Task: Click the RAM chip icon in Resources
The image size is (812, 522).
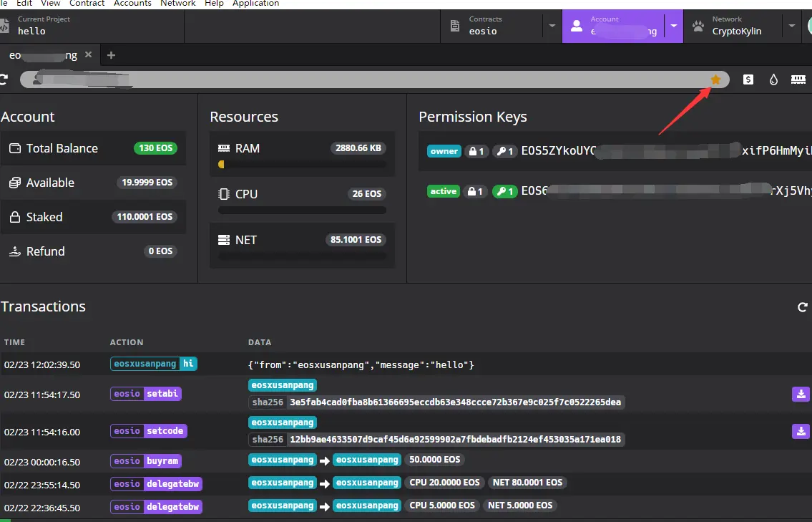Action: coord(224,148)
